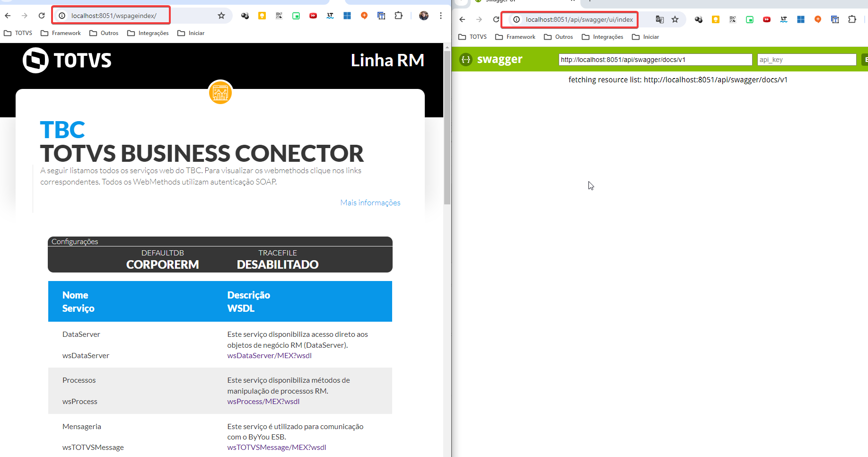Viewport: 868px width, 457px height.
Task: Click the CORPORERM default database value
Action: click(163, 264)
